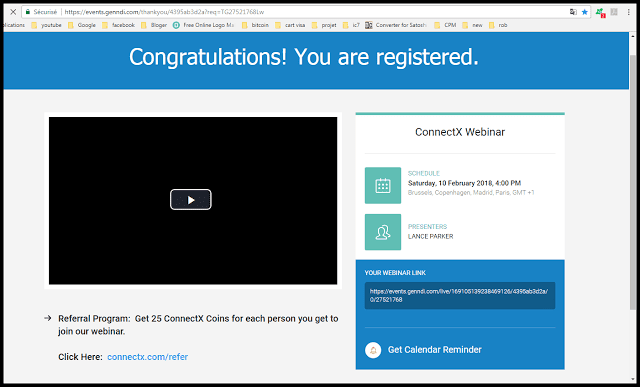Click the bookmark star icon
The height and width of the screenshot is (387, 640).
pyautogui.click(x=584, y=12)
